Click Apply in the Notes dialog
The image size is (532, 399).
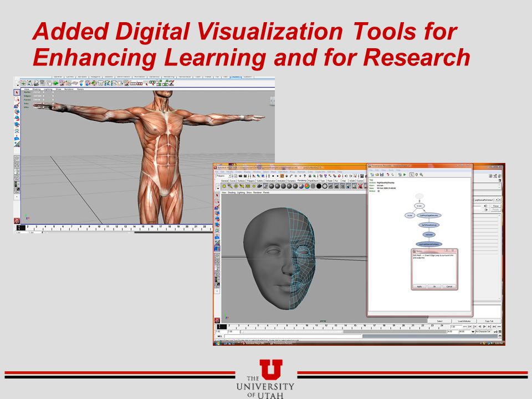tap(420, 287)
